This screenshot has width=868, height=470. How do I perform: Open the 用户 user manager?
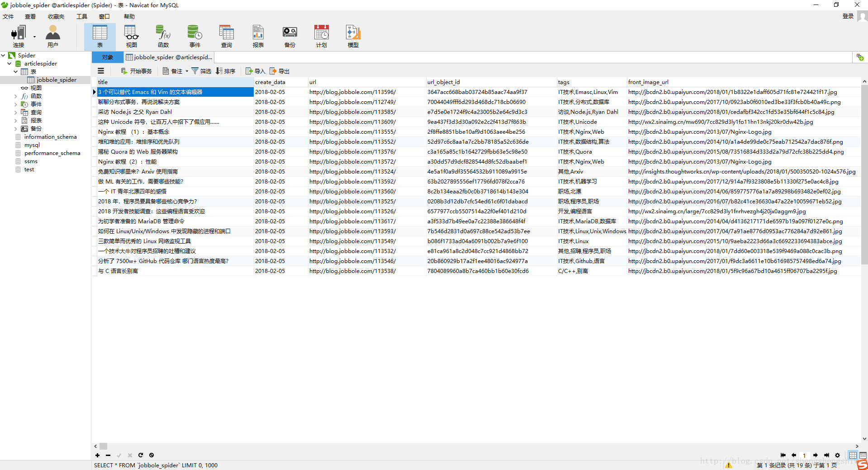[x=53, y=36]
